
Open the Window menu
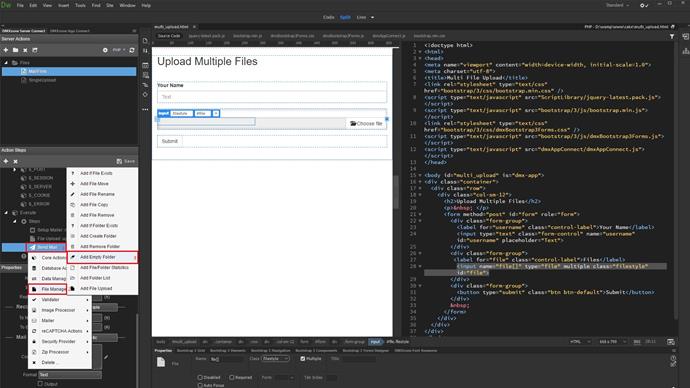[x=128, y=5]
